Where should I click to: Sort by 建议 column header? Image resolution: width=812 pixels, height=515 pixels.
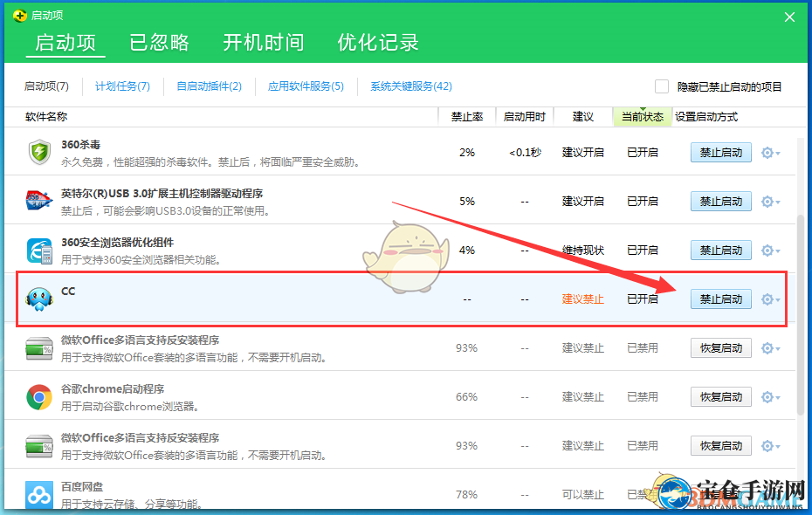tap(582, 117)
